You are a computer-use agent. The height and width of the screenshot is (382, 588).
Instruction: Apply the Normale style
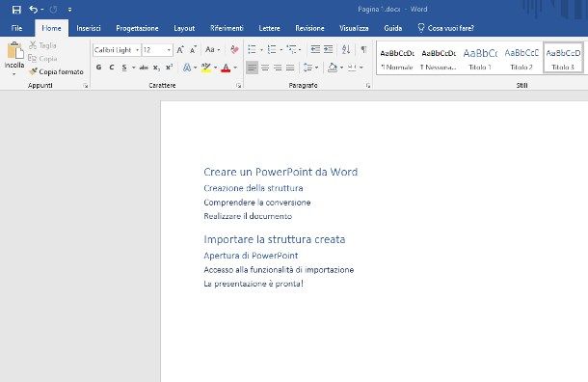click(397, 59)
